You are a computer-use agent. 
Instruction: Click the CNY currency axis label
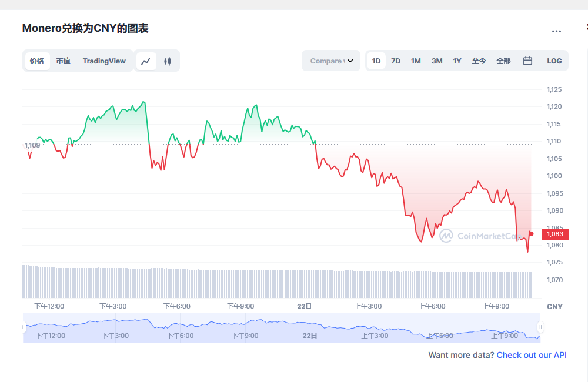554,307
